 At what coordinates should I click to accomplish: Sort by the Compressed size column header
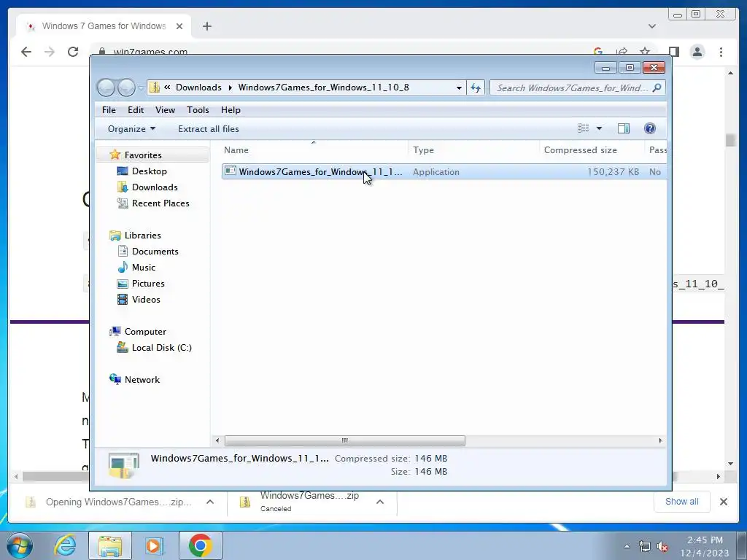[x=580, y=150]
